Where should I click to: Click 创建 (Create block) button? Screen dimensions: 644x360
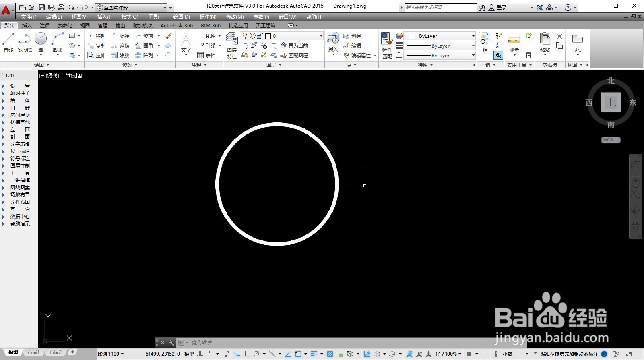tap(352, 36)
